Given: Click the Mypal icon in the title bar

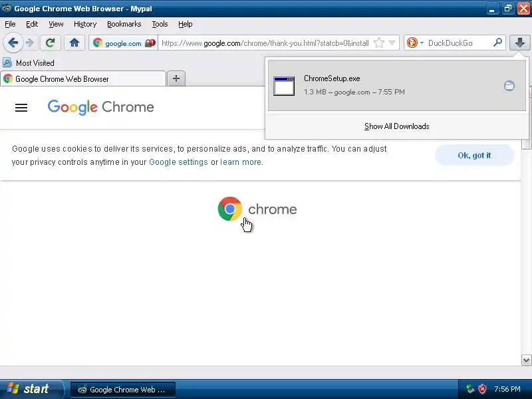Looking at the screenshot, I should coord(6,8).
